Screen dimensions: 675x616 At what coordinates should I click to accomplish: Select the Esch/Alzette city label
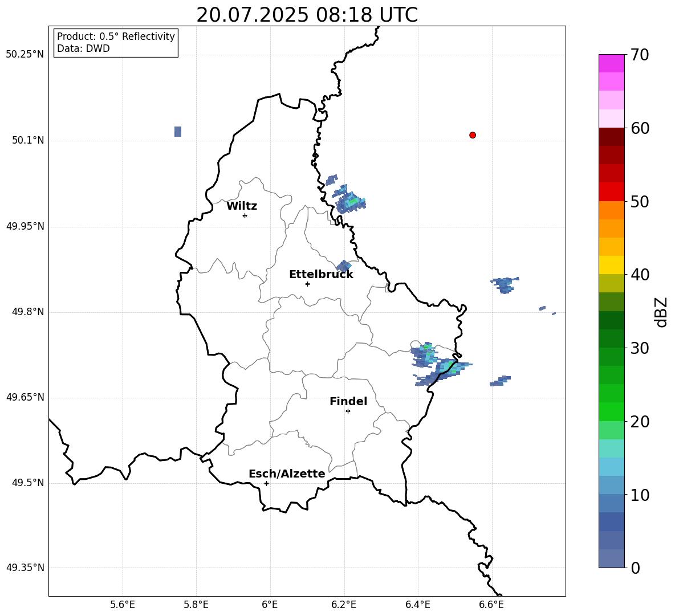[287, 474]
